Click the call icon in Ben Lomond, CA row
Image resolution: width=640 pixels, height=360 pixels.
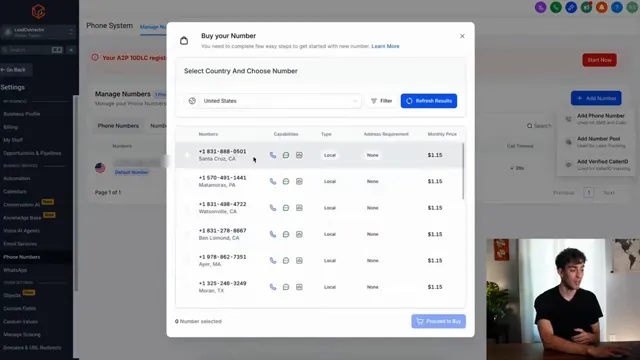[273, 234]
